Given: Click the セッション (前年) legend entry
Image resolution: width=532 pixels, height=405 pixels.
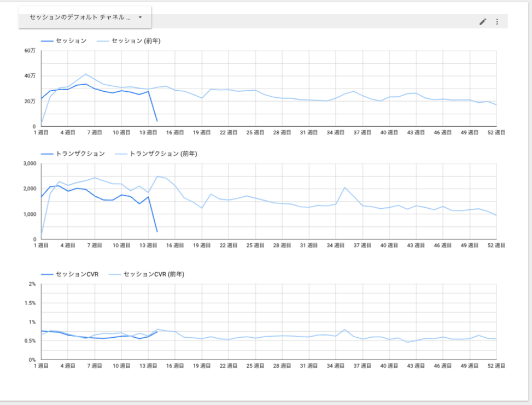Looking at the screenshot, I should pos(128,41).
